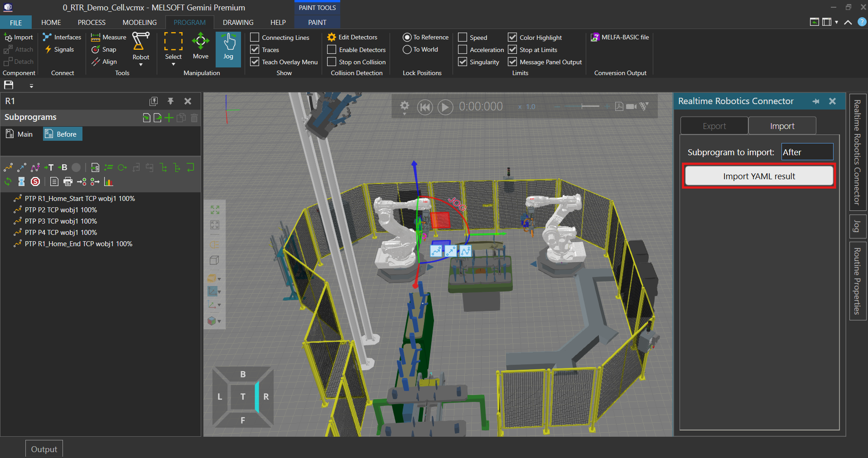Click the Subprogram to import text field
Image resolution: width=868 pixels, height=458 pixels.
point(807,152)
